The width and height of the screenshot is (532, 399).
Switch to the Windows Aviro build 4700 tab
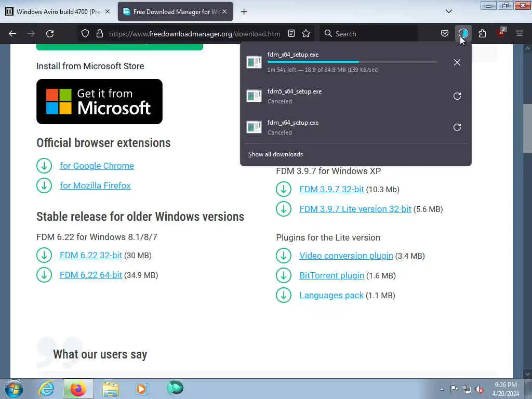[58, 12]
